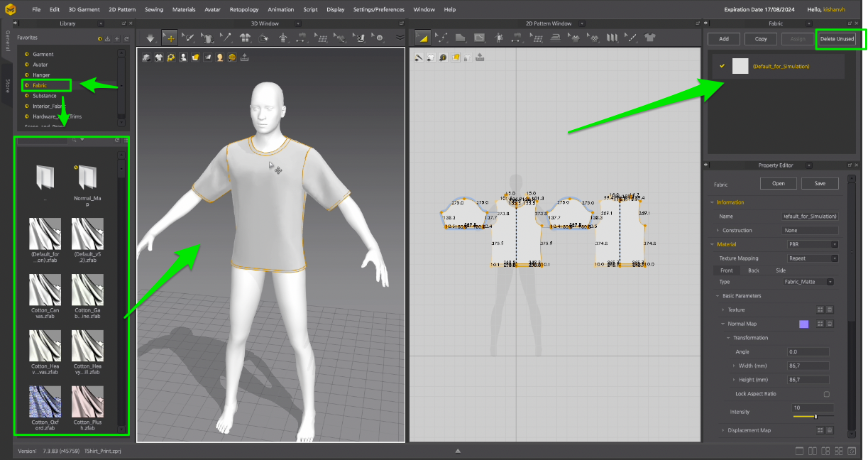This screenshot has width=868, height=460.
Task: Click the Copy fabric button
Action: point(761,39)
